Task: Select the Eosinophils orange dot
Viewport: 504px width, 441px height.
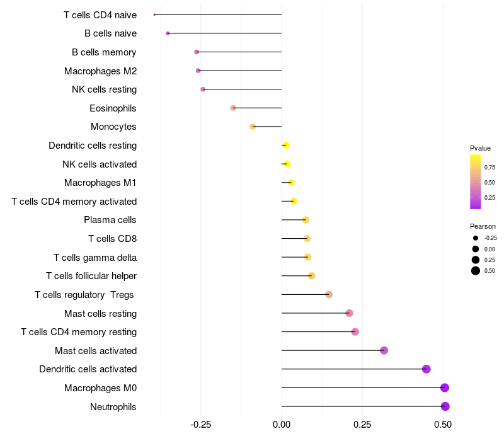Action: [x=233, y=108]
